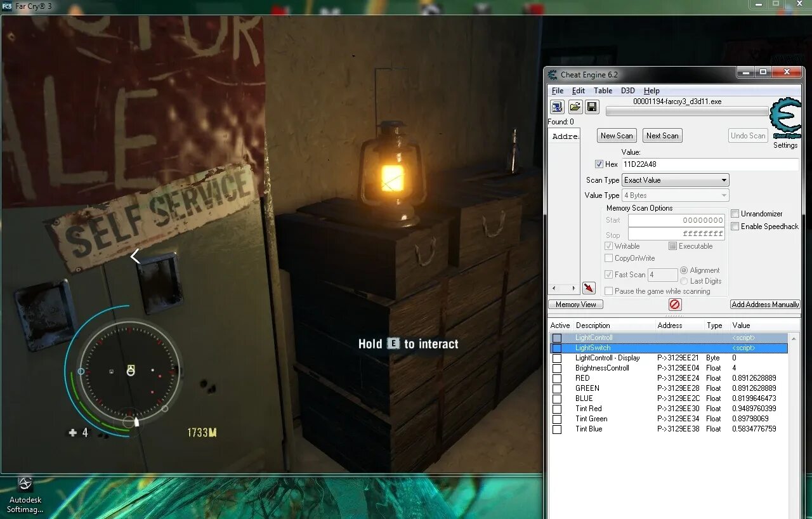
Task: Save the current cheat table
Action: (x=592, y=106)
